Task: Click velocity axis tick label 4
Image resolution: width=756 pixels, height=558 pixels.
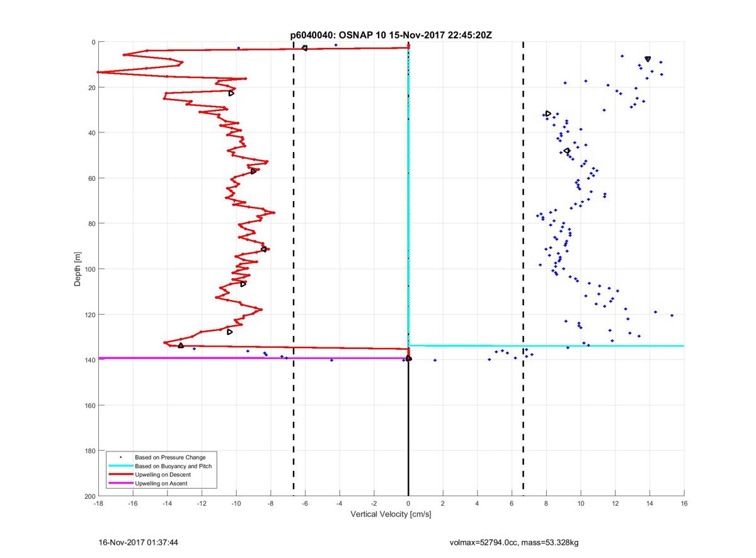Action: (478, 504)
